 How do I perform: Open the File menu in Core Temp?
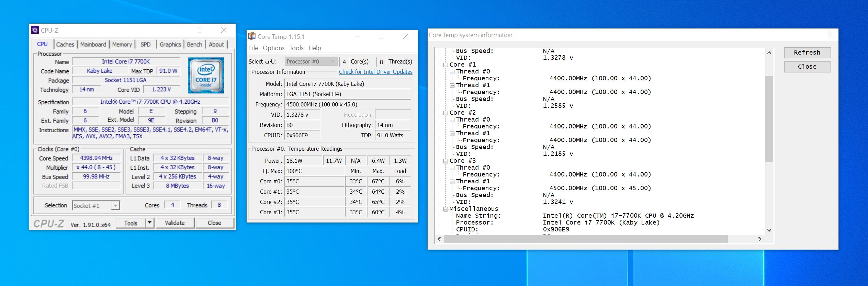(x=253, y=48)
